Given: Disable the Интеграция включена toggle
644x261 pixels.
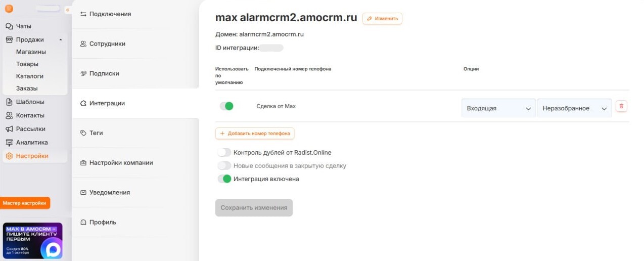Looking at the screenshot, I should [x=224, y=179].
